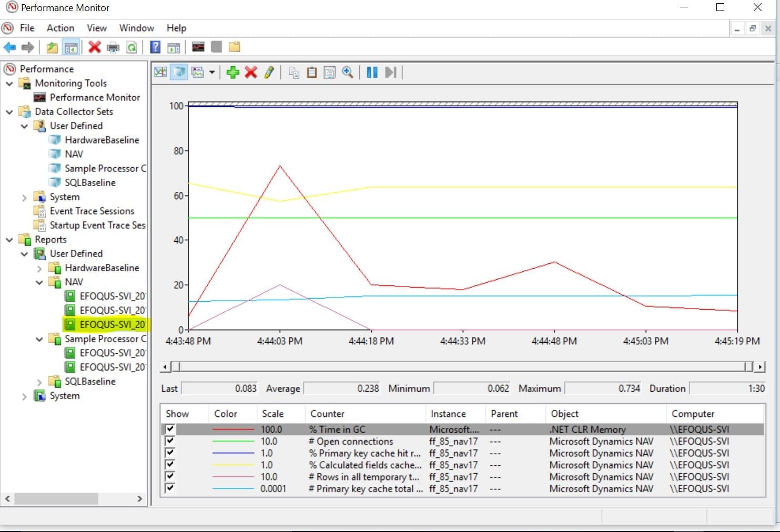Toggle the Highlight pen icon

269,72
